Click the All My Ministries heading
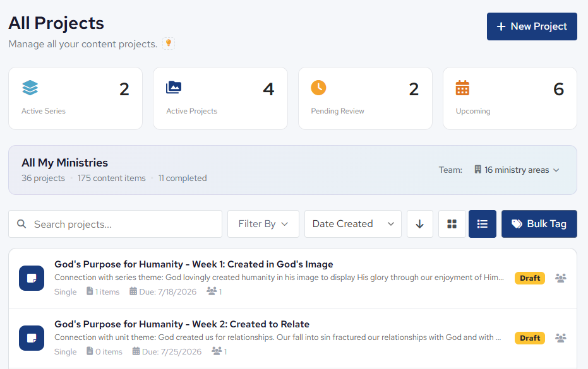588x369 pixels. coord(64,163)
